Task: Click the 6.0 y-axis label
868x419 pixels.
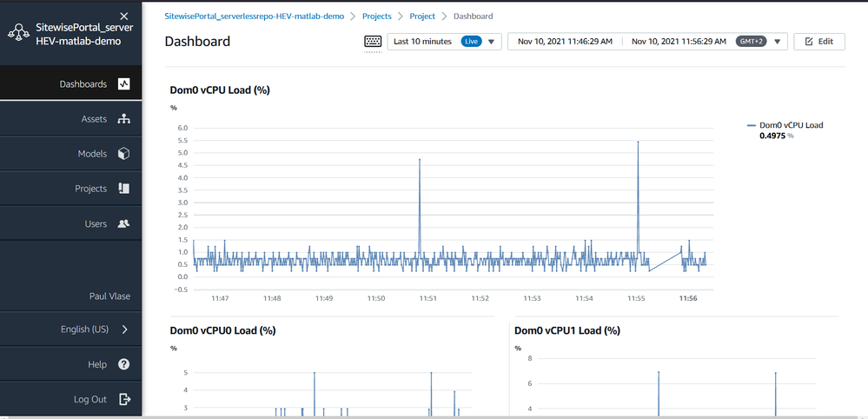Action: (x=182, y=128)
